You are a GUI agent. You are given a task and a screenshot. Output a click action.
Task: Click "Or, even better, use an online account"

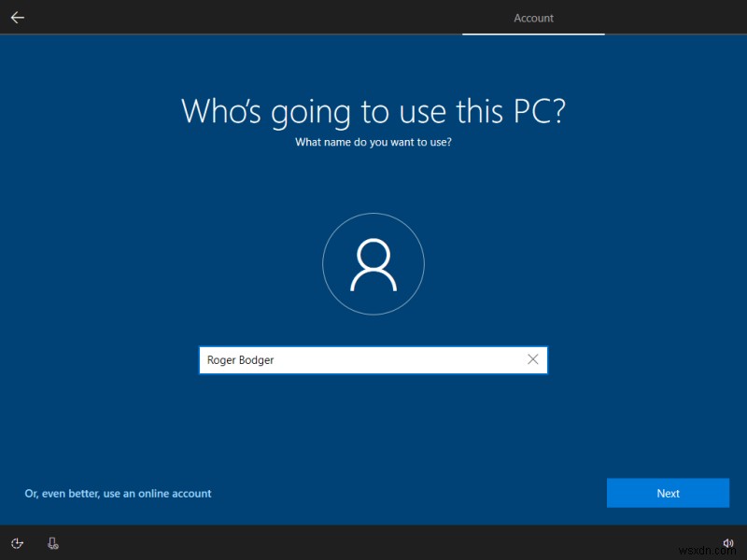click(118, 493)
